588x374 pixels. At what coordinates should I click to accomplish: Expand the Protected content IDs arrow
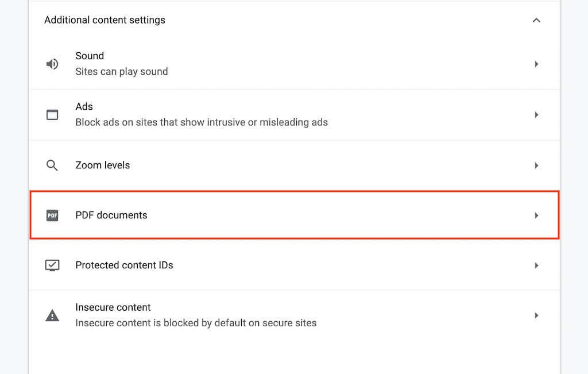(x=536, y=265)
